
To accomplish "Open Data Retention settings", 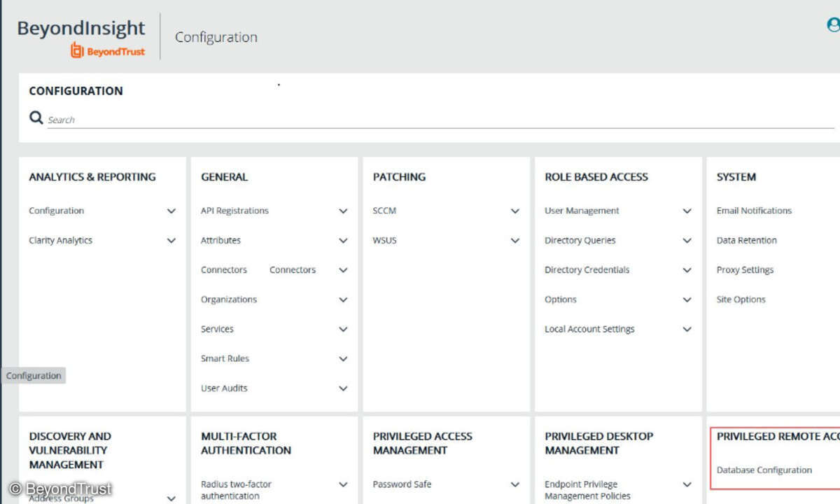I will [x=746, y=240].
